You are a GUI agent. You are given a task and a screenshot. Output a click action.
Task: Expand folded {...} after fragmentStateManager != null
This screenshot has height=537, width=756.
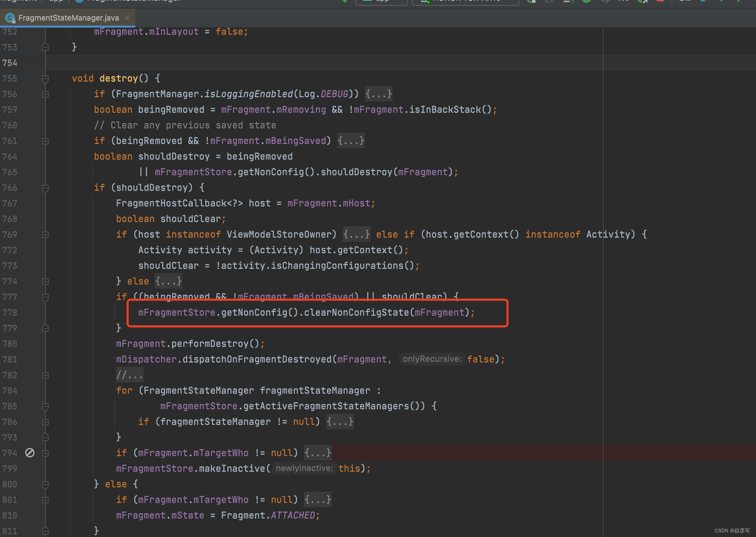[x=340, y=422]
